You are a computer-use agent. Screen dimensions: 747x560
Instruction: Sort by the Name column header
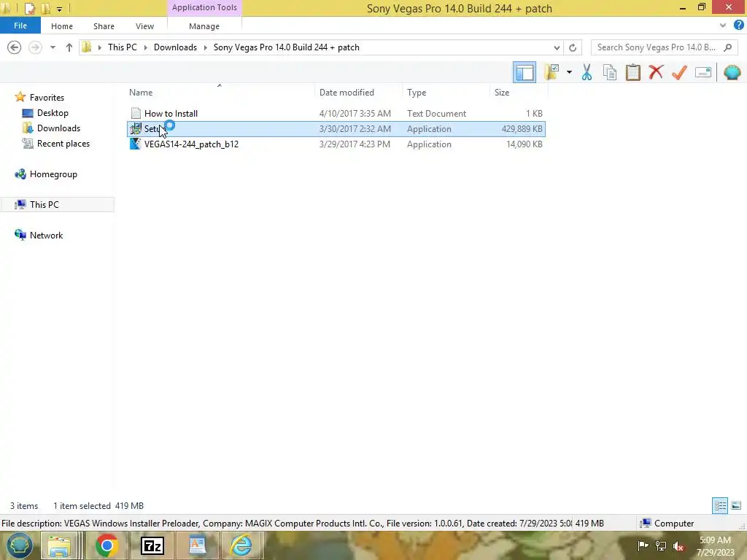point(141,93)
